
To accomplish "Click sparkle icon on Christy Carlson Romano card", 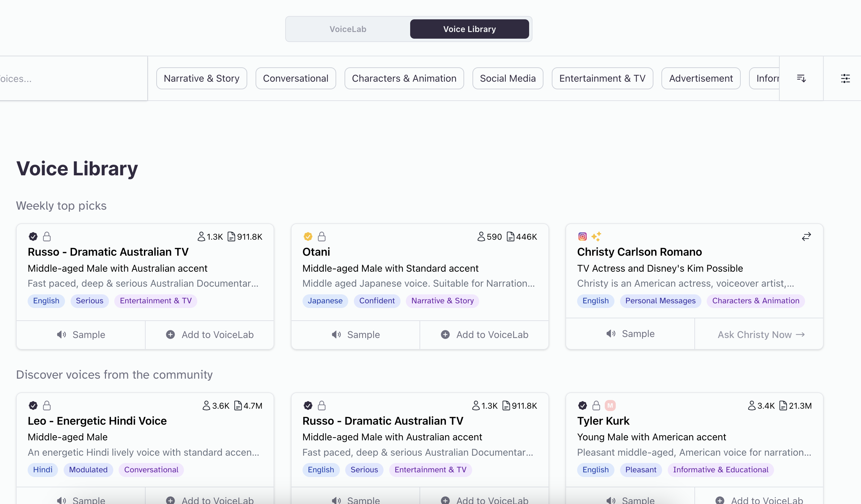I will [x=596, y=236].
